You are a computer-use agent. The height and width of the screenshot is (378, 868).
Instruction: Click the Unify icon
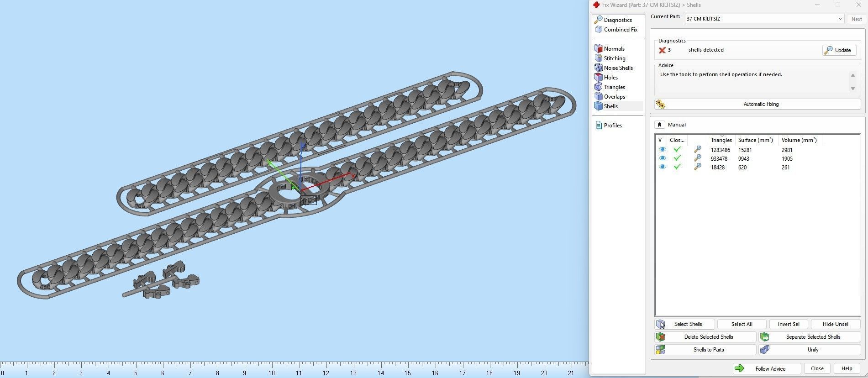pos(765,350)
